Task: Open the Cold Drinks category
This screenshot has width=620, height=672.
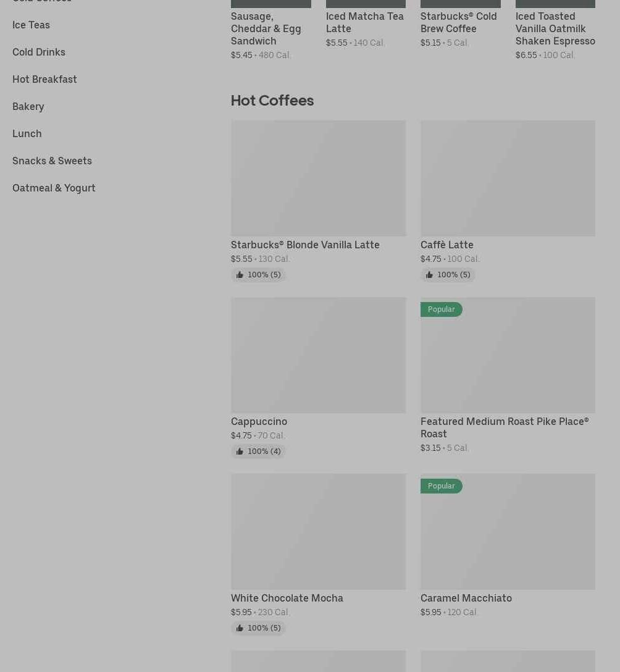Action: pyautogui.click(x=39, y=52)
